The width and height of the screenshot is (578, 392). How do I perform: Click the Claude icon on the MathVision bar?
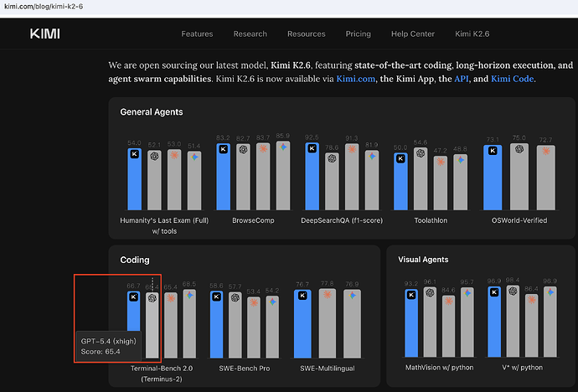tap(448, 301)
